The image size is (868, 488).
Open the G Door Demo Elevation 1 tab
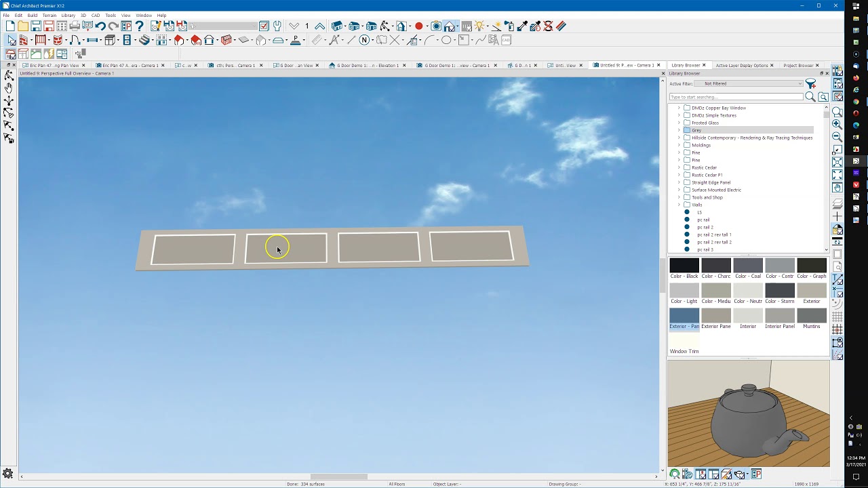[368, 66]
